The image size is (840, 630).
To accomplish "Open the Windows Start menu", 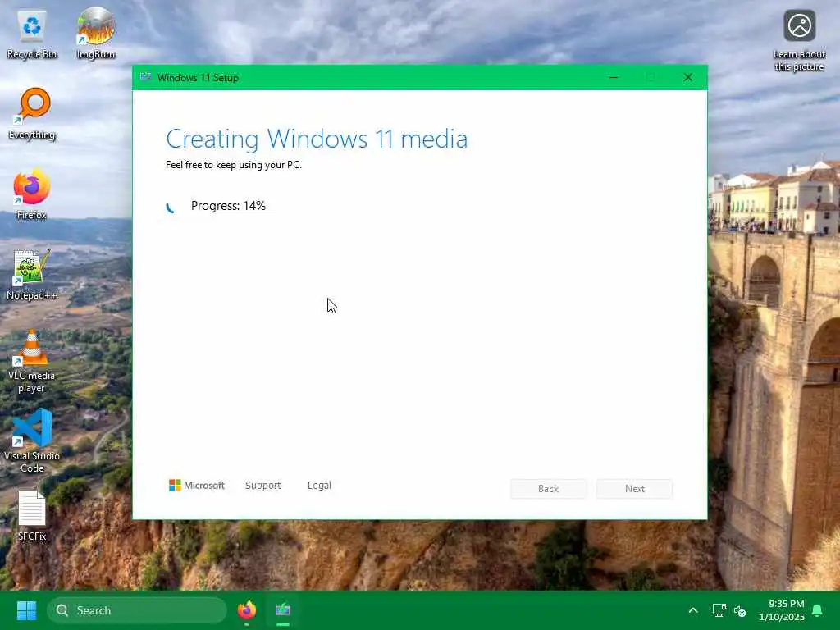I will click(26, 610).
